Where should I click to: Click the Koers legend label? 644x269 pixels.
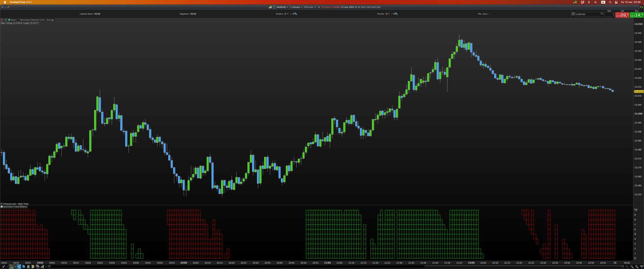(x=14, y=20)
